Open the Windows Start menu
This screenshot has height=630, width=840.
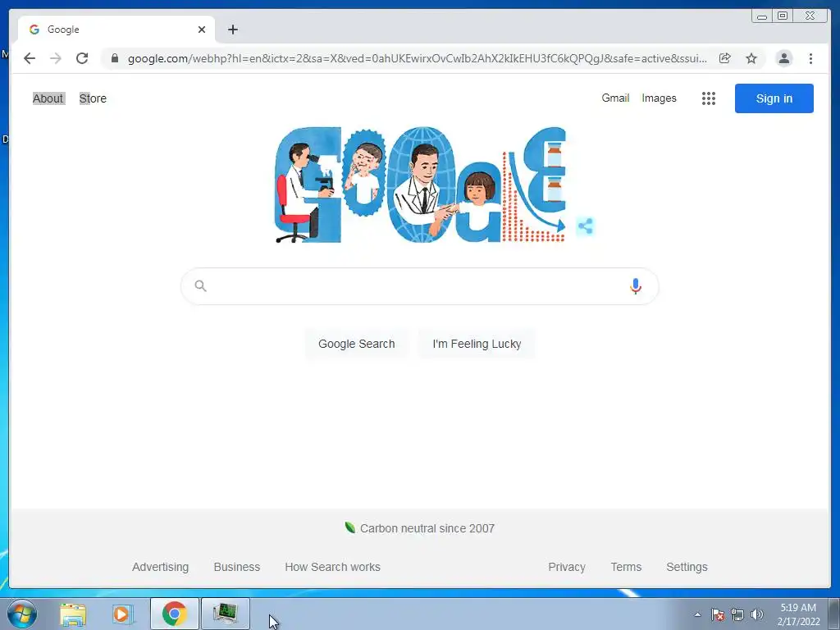[22, 614]
